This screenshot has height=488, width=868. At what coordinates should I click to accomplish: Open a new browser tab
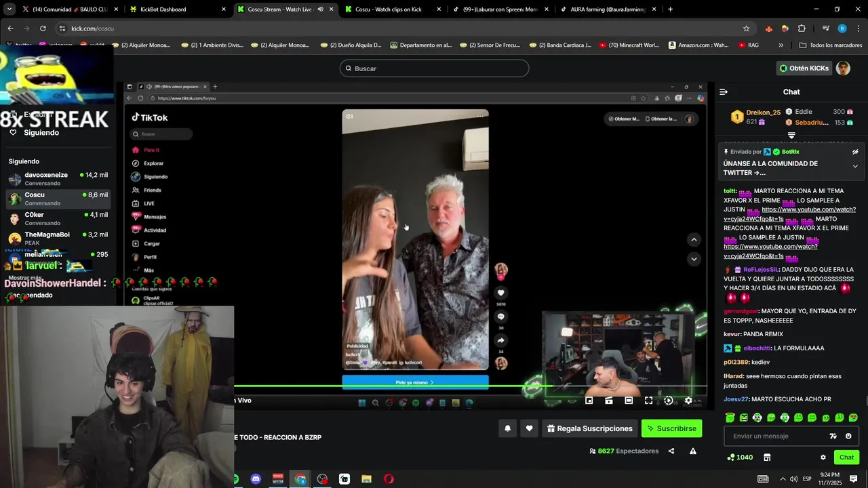[670, 9]
